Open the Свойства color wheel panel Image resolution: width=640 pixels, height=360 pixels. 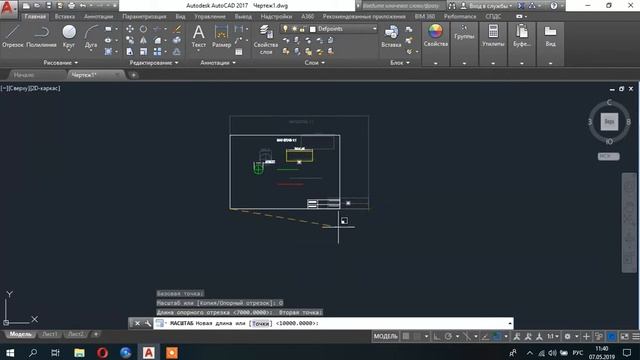[x=436, y=36]
